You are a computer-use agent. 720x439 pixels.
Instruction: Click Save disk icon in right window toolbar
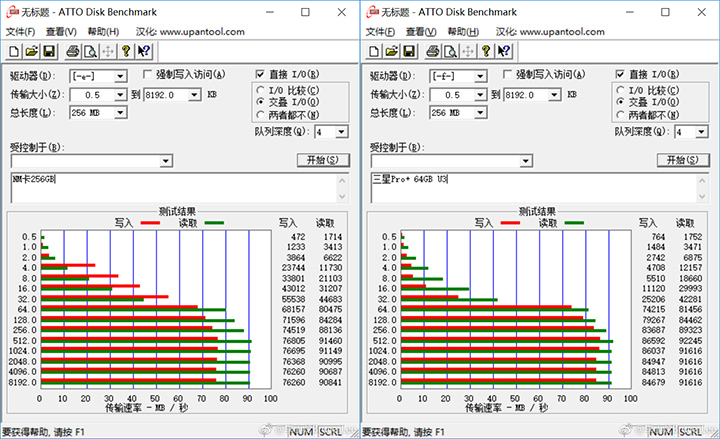pos(409,51)
